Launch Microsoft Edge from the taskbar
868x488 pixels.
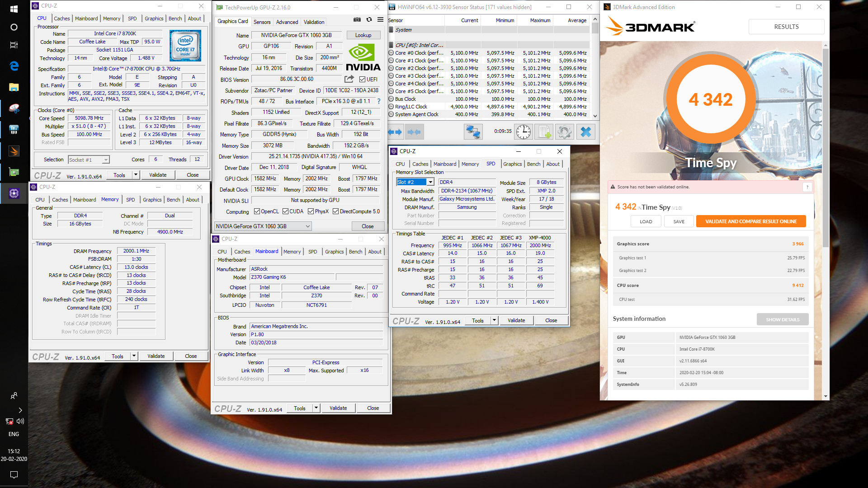point(14,66)
